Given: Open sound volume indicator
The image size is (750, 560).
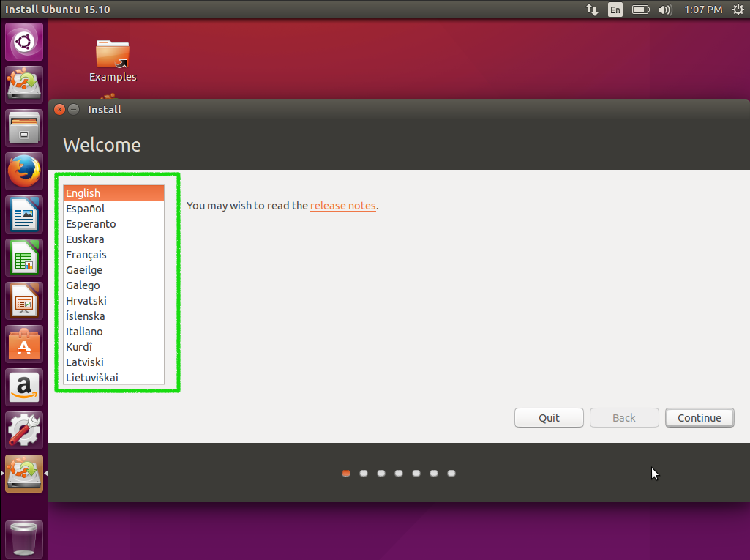Looking at the screenshot, I should [x=665, y=10].
